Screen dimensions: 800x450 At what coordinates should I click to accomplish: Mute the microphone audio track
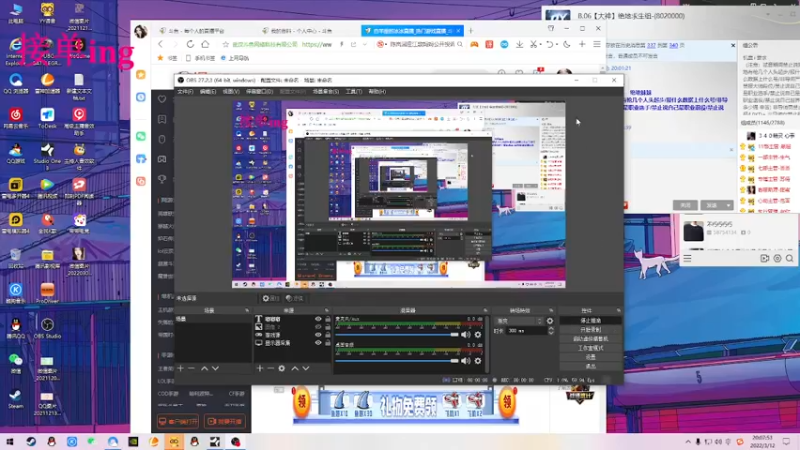coord(466,335)
